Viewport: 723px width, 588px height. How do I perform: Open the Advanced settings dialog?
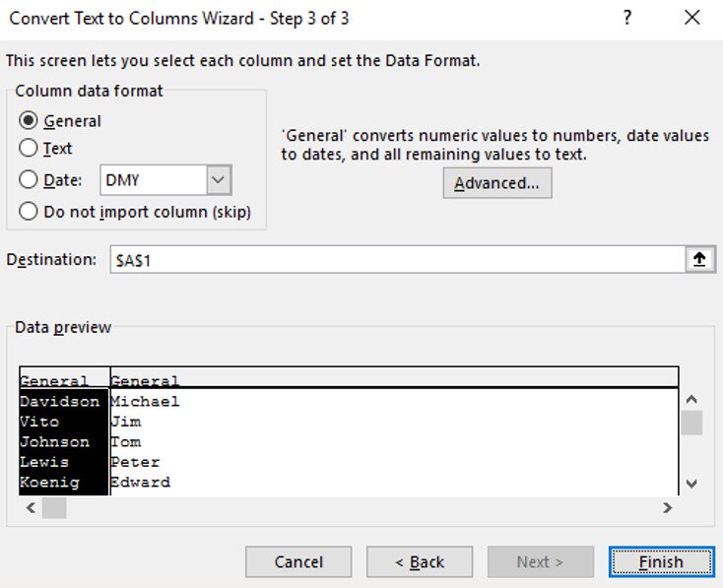[496, 183]
